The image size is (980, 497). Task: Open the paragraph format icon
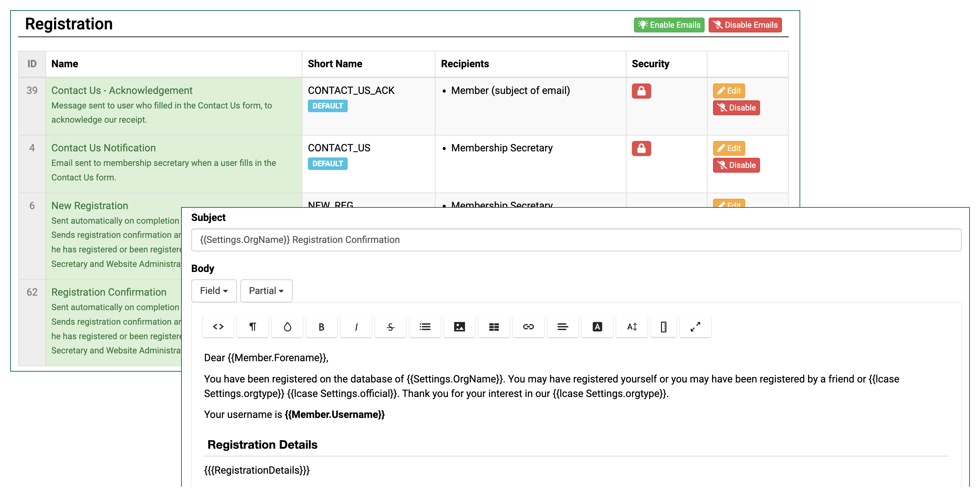(253, 327)
